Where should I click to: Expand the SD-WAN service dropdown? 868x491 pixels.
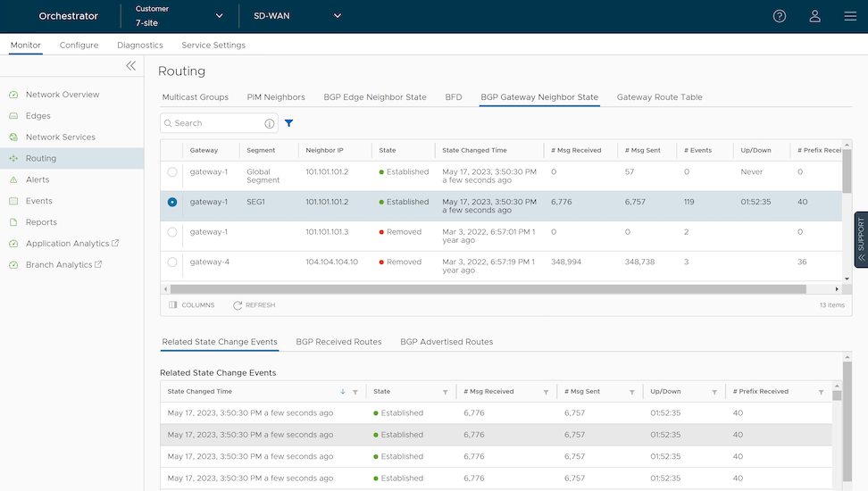[x=295, y=16]
